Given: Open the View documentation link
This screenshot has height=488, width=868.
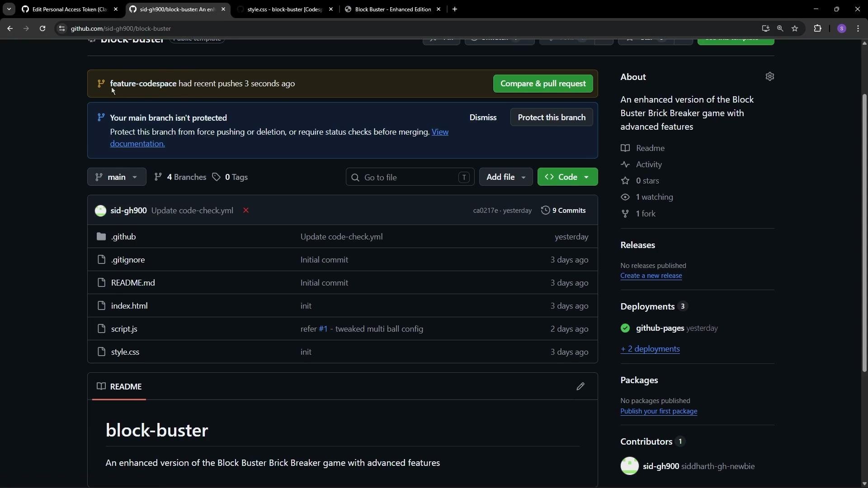Looking at the screenshot, I should click(x=440, y=132).
